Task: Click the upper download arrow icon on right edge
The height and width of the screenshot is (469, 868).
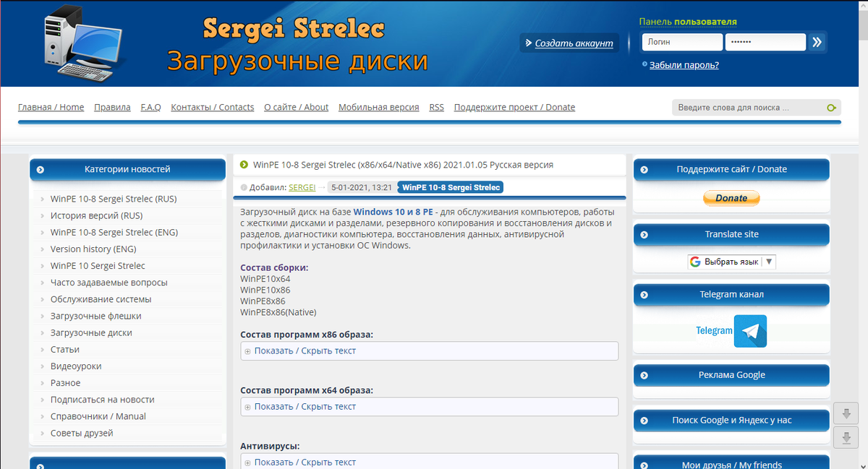Action: point(846,413)
